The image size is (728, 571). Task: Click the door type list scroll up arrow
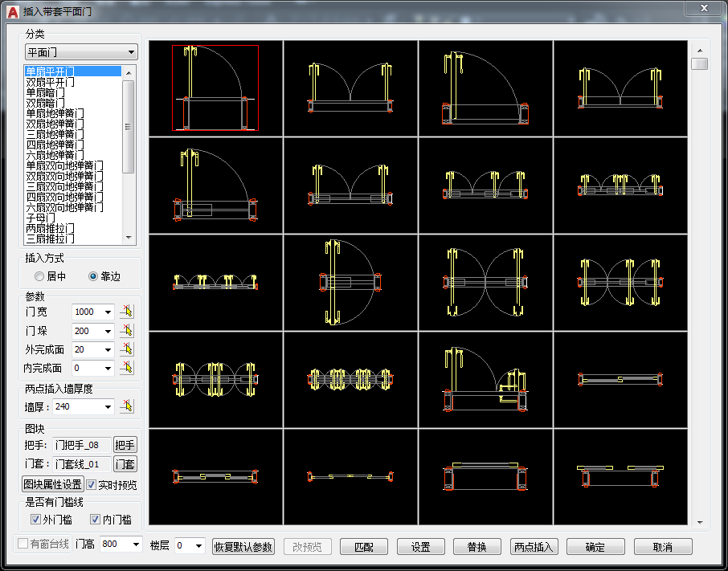click(x=129, y=73)
